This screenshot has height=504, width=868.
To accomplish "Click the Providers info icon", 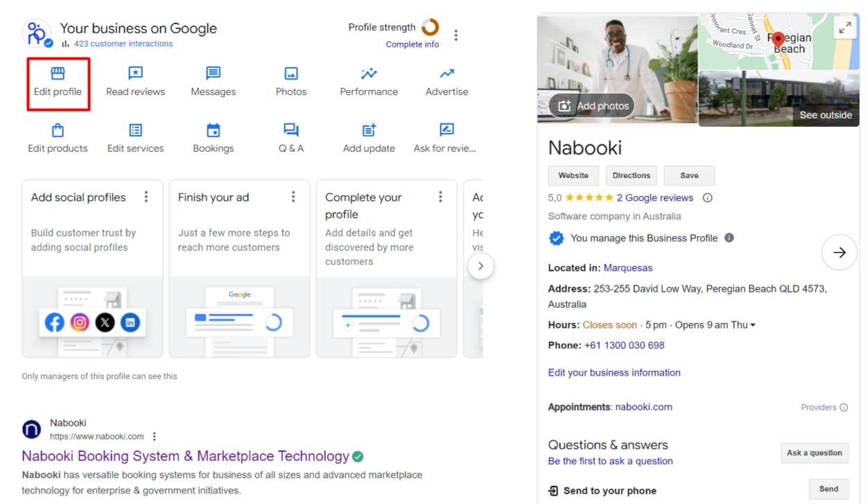I will (x=844, y=408).
